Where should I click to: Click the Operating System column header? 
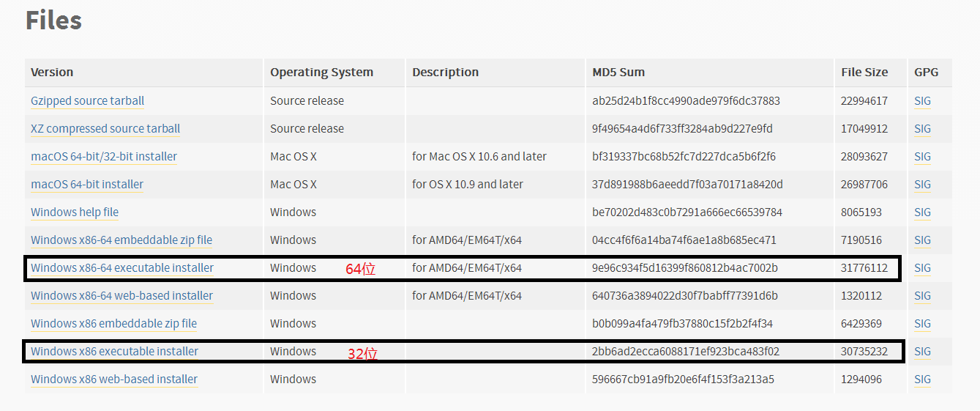(x=321, y=73)
